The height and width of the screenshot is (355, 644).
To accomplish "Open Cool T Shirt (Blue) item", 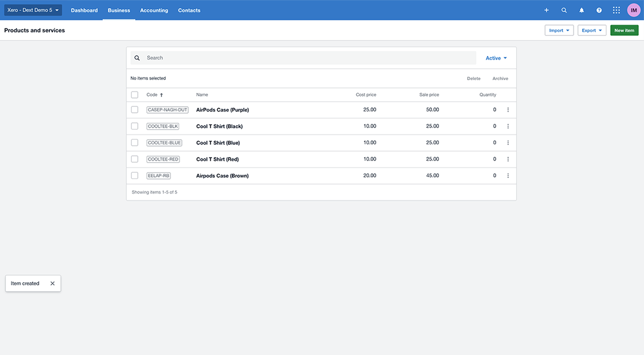I will pos(218,143).
